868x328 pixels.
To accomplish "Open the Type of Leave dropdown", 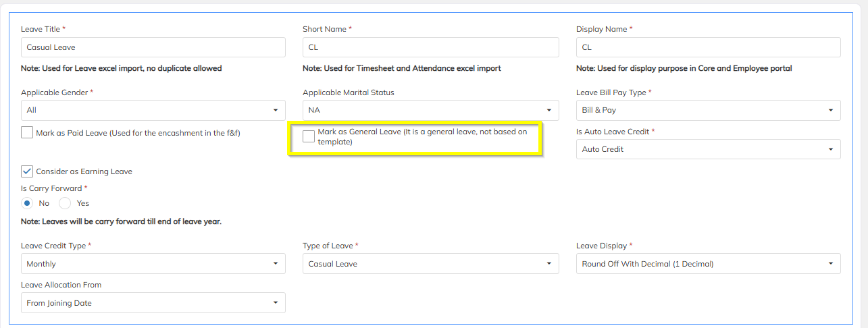I will pyautogui.click(x=430, y=264).
